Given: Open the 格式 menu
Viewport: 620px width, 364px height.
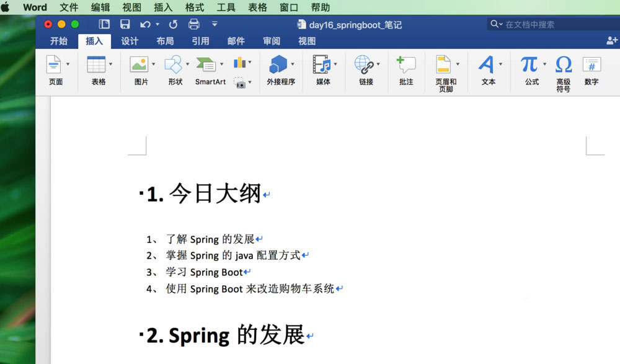Looking at the screenshot, I should coord(195,7).
